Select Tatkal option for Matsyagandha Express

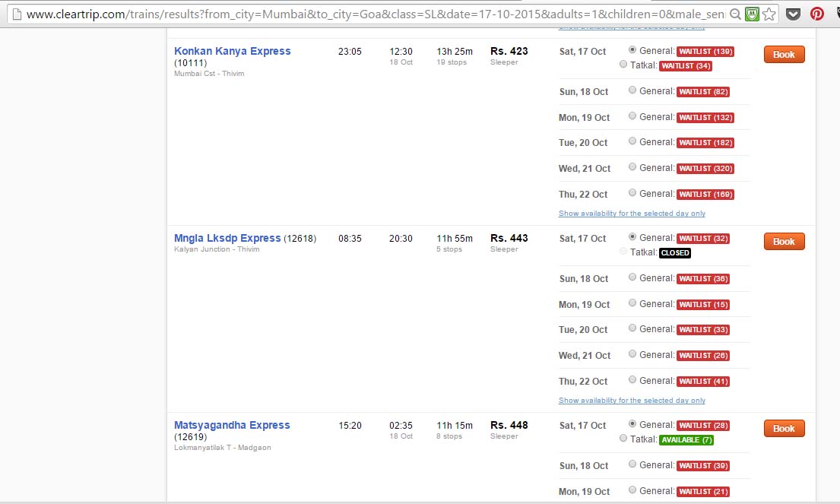pos(623,439)
